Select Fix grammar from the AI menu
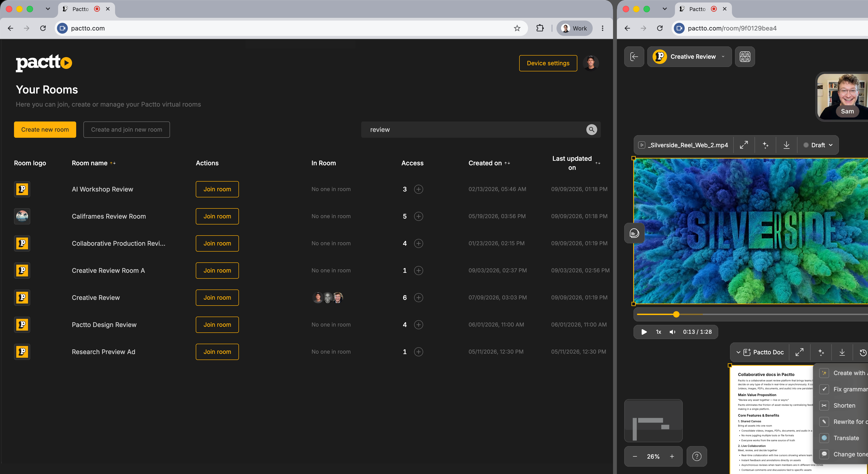The width and height of the screenshot is (868, 474). point(843,389)
